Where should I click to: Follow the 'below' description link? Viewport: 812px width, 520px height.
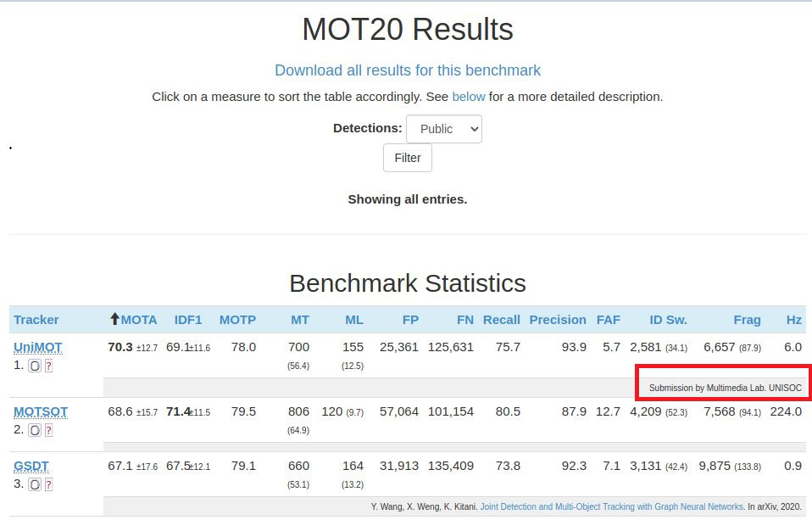pos(468,97)
